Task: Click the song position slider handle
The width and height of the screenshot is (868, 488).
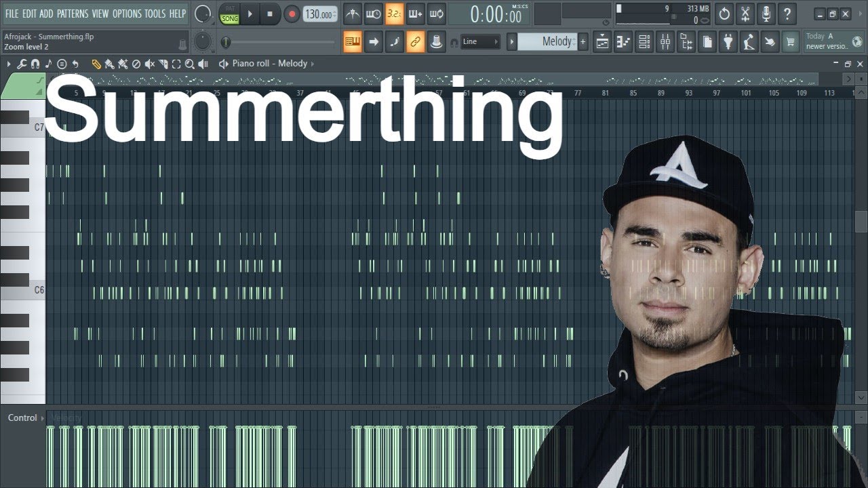Action: click(x=226, y=42)
